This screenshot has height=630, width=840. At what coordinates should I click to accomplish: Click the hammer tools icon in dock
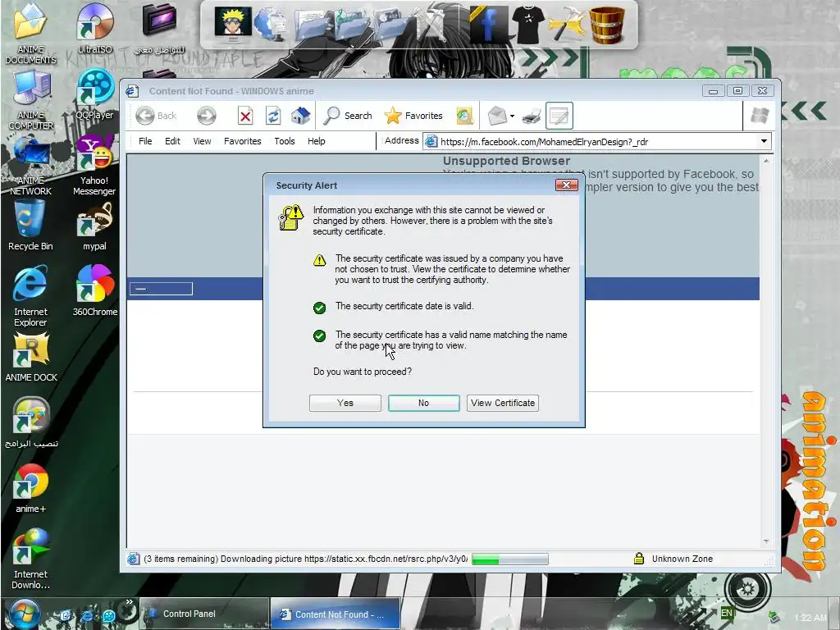(x=567, y=24)
